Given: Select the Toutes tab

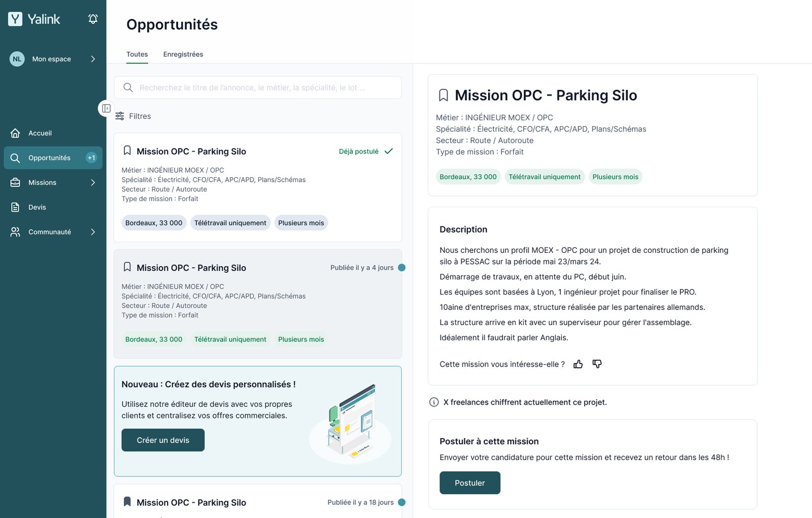Looking at the screenshot, I should (137, 54).
